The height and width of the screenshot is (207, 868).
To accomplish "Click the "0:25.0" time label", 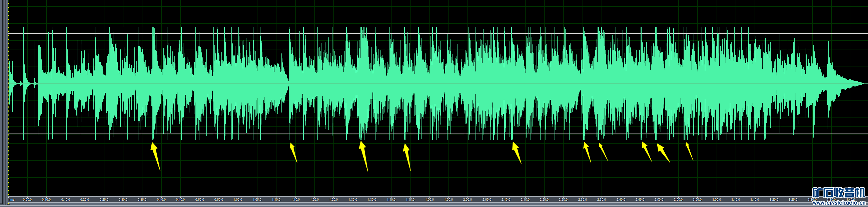I will (x=104, y=200).
